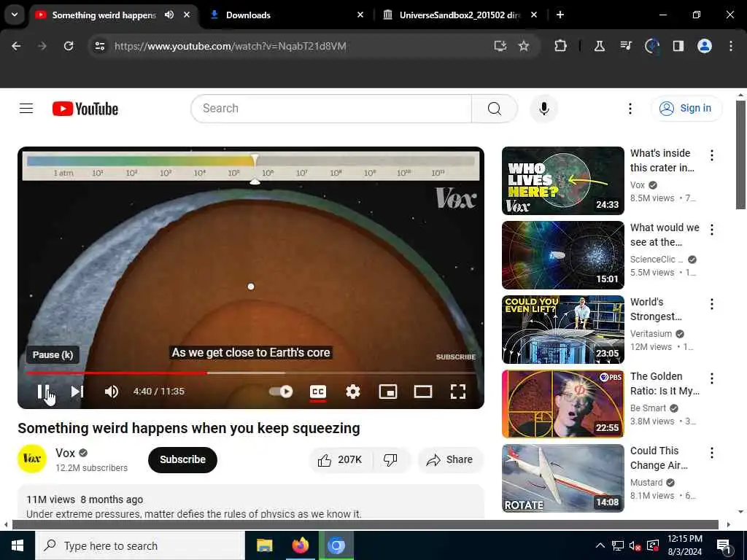This screenshot has width=747, height=560.
Task: Go to YouTube home via logo
Action: (85, 109)
